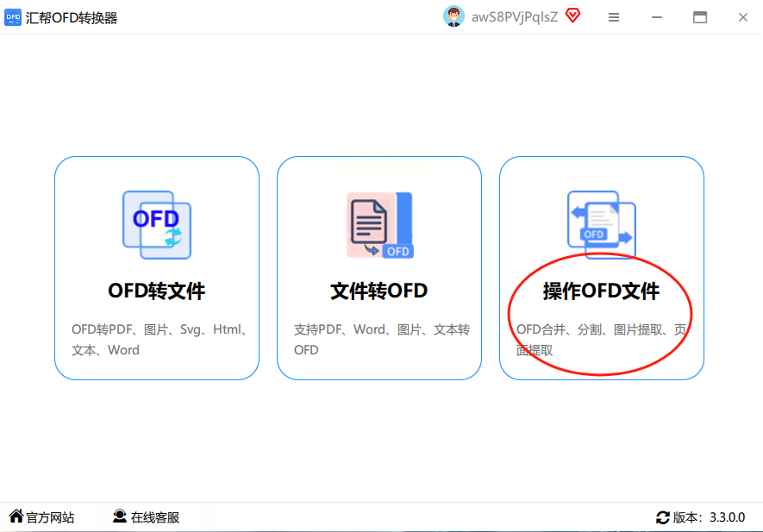Minimize the converter window
The image size is (763, 532).
[x=657, y=17]
